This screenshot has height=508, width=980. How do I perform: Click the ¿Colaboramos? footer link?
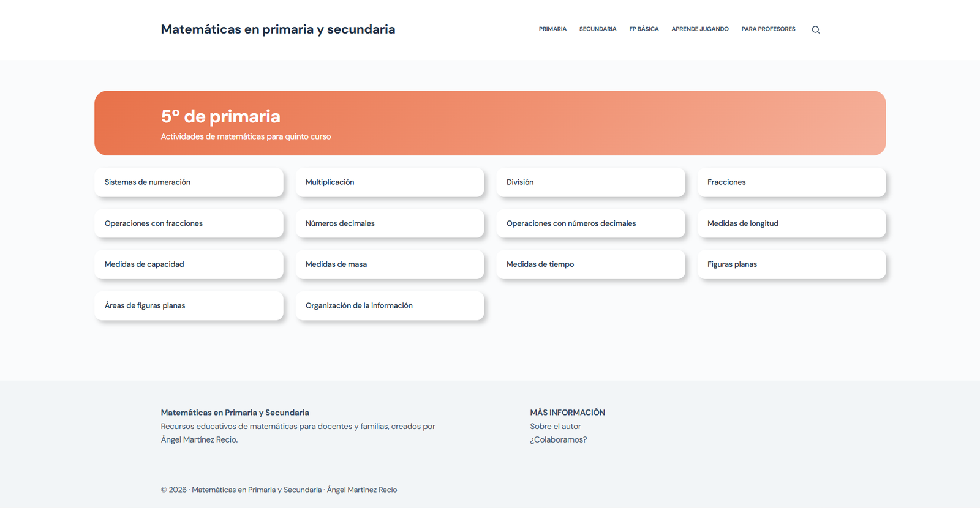[559, 439]
